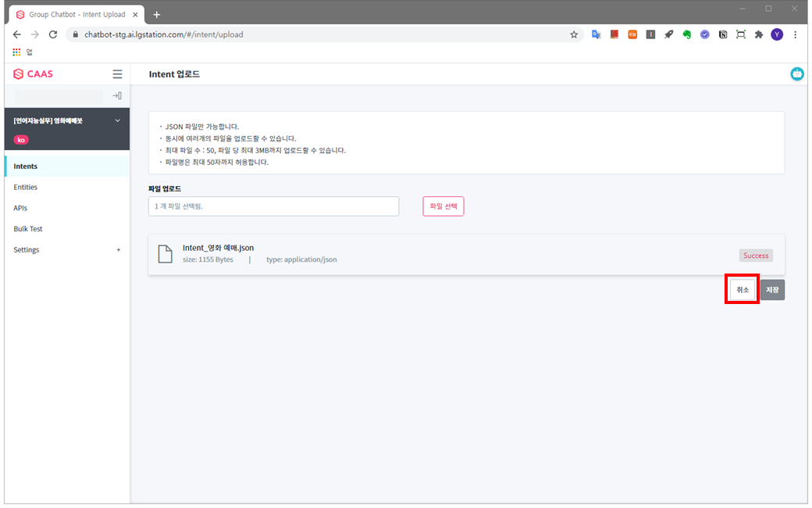812x508 pixels.
Task: Expand the Settings menu plus sign
Action: 119,250
